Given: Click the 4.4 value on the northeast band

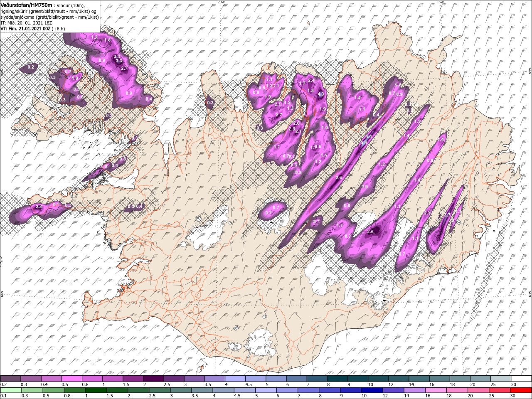Looking at the screenshot, I should tap(368, 137).
